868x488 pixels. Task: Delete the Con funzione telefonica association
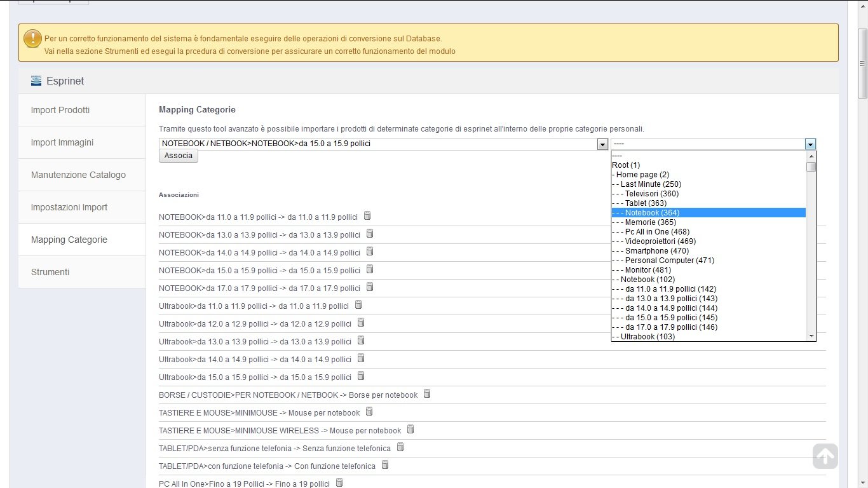coord(385,465)
